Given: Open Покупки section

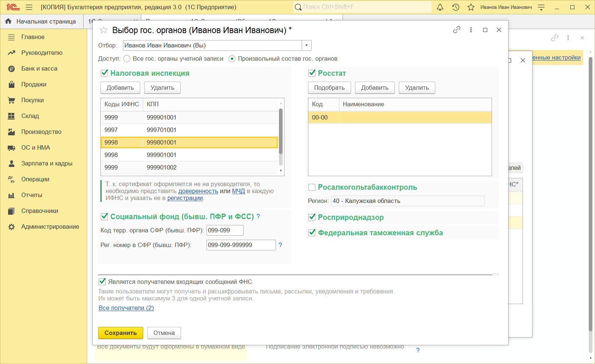Looking at the screenshot, I should [32, 100].
